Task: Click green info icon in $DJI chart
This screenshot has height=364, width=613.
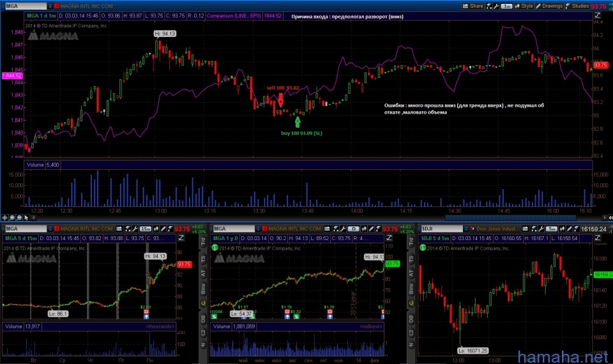Action: [423, 248]
